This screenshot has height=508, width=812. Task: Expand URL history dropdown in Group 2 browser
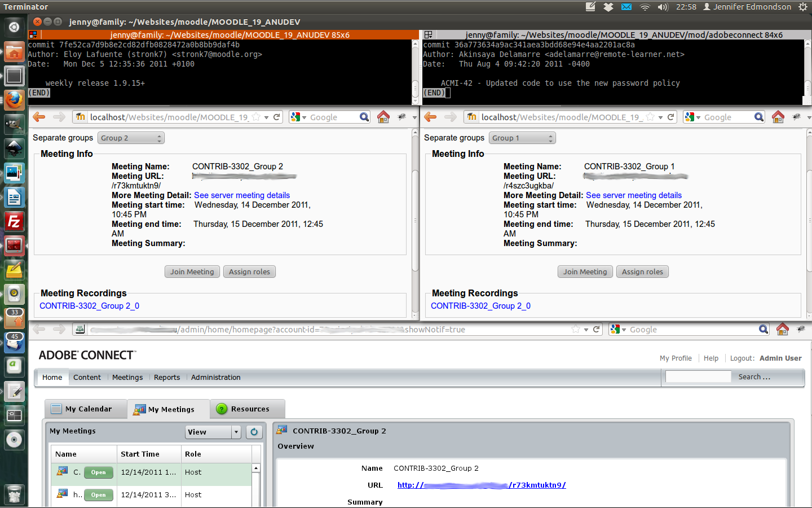tap(266, 117)
